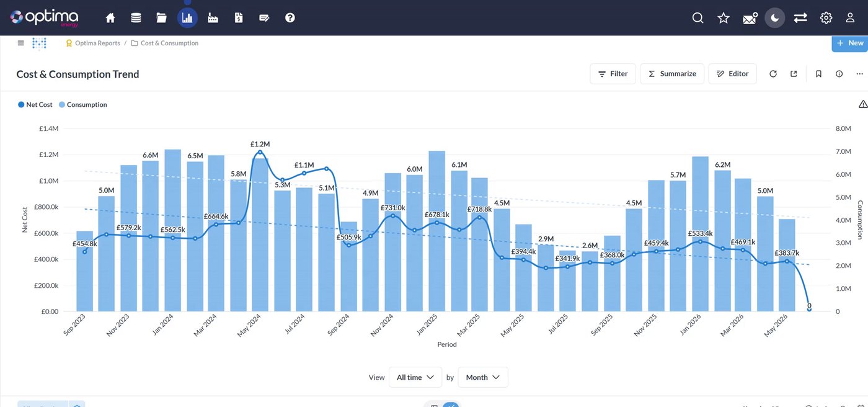Click the £1.4M y-axis tick label
The height and width of the screenshot is (407, 868).
click(x=48, y=128)
